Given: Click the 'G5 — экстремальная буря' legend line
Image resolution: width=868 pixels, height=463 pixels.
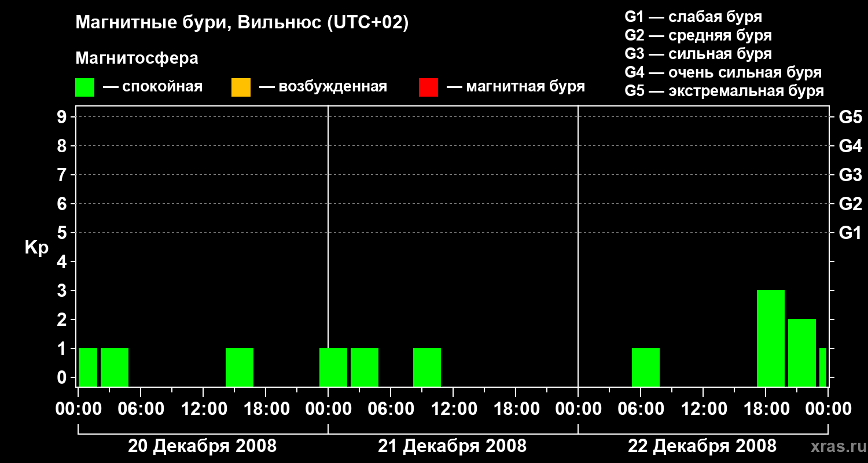Looking at the screenshot, I should point(724,91).
